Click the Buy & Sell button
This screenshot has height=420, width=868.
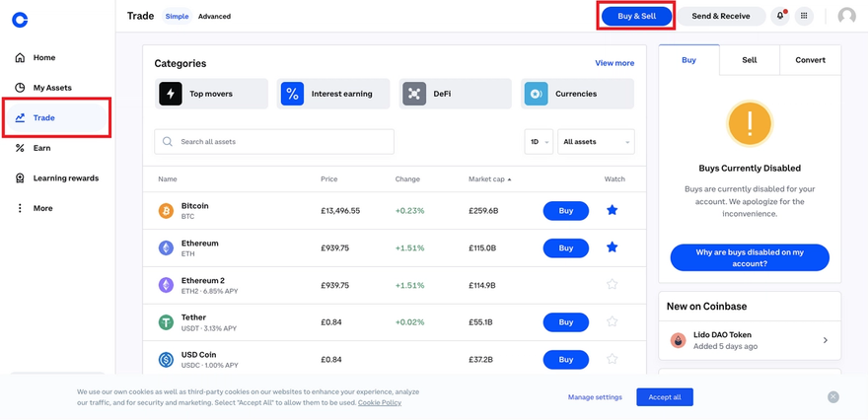[636, 16]
